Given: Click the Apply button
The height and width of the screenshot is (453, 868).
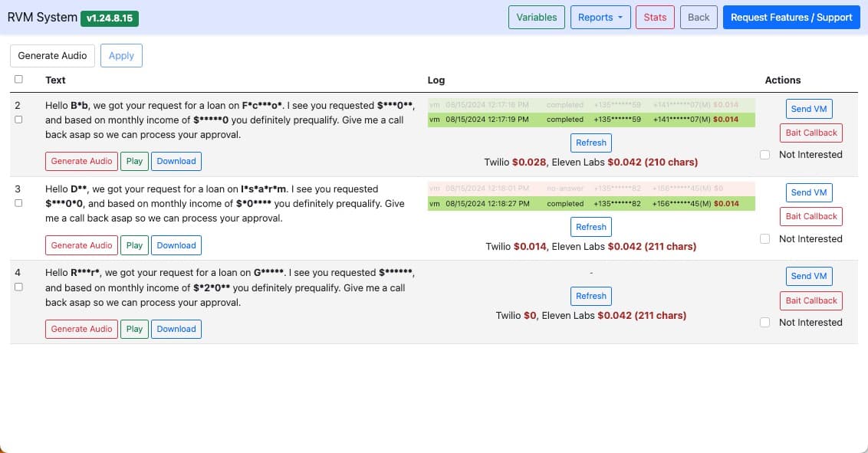Looking at the screenshot, I should 121,55.
